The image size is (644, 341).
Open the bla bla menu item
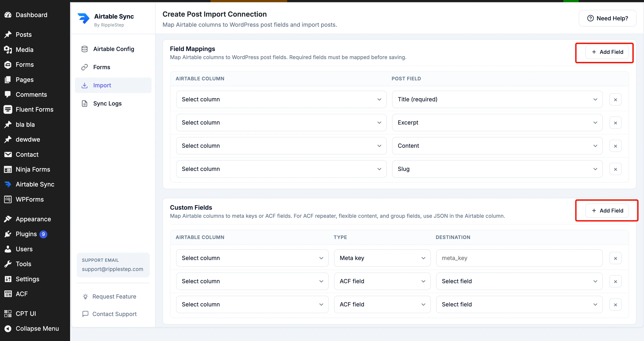[35, 124]
